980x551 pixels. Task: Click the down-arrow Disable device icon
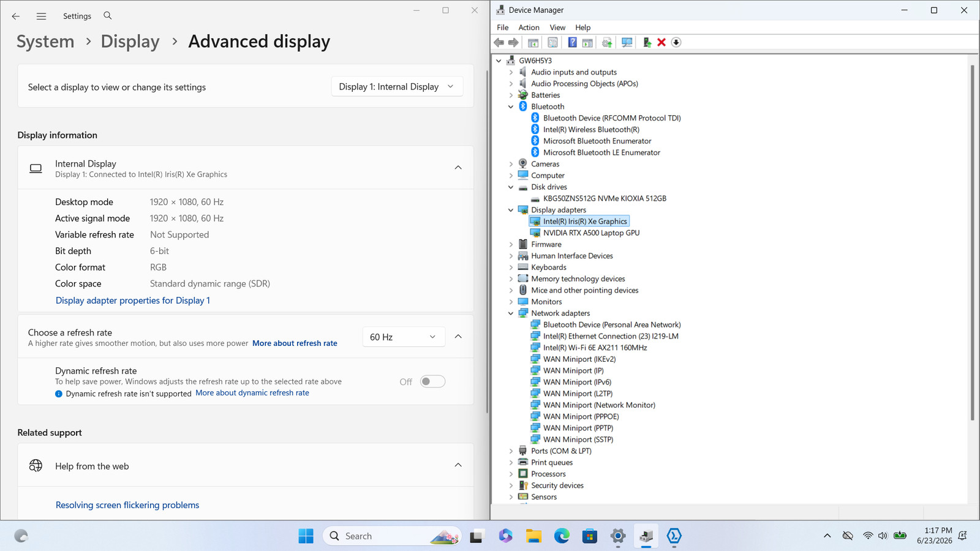(676, 42)
